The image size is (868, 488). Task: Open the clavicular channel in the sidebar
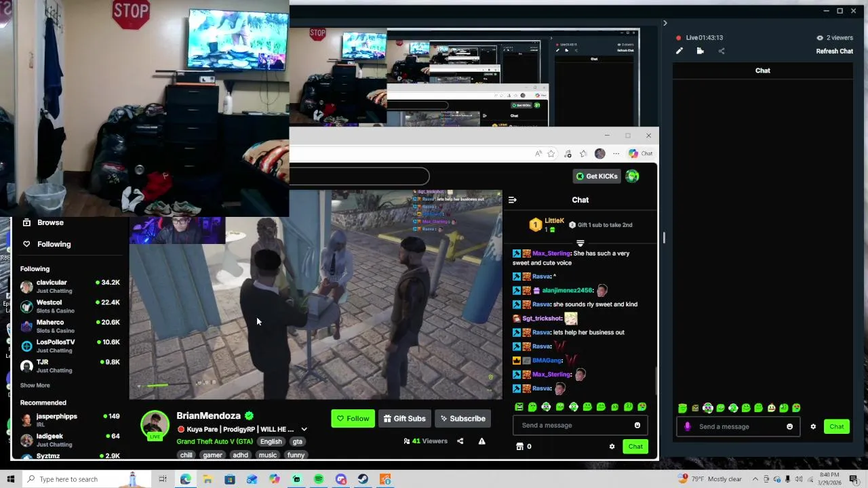pyautogui.click(x=71, y=286)
